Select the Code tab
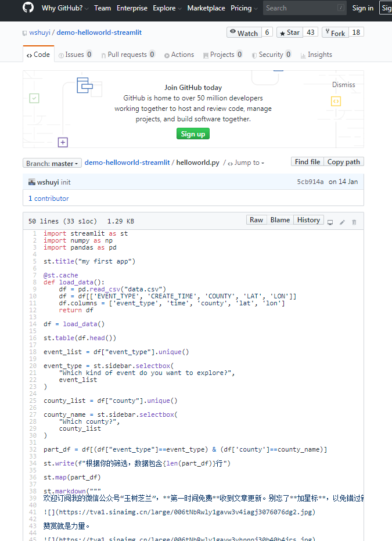This screenshot has width=392, height=541. click(38, 55)
